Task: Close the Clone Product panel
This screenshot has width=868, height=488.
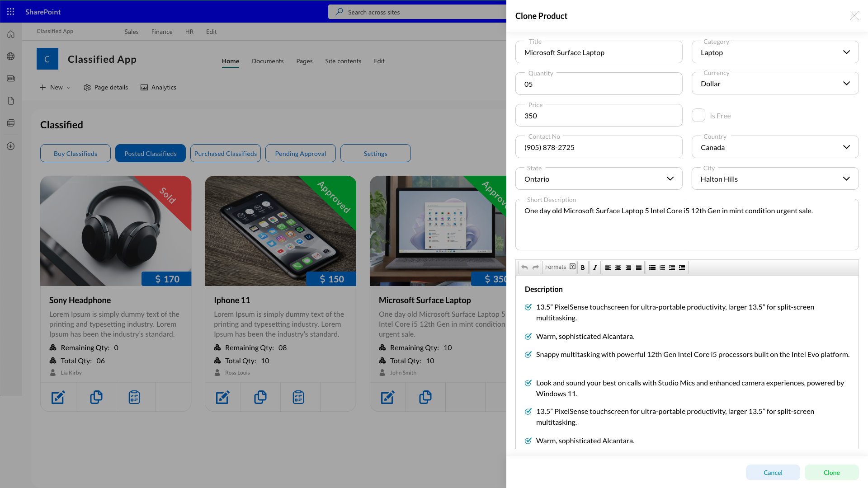Action: pos(854,16)
